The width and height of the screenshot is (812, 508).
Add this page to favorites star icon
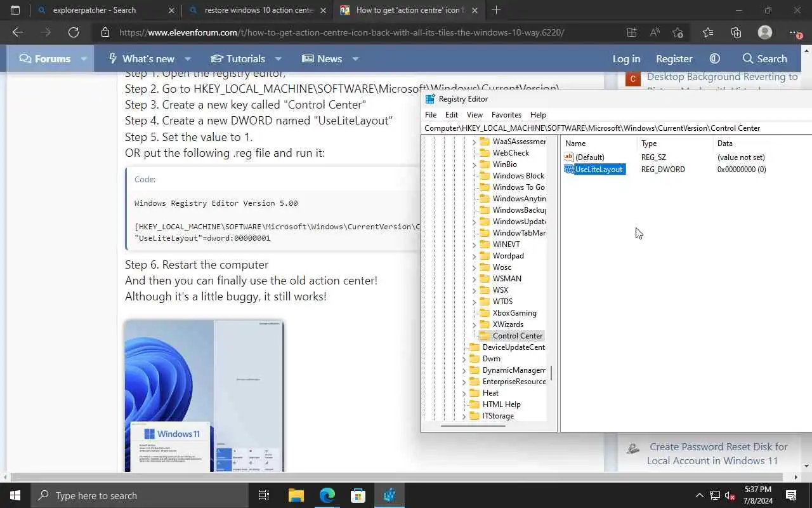click(x=678, y=32)
